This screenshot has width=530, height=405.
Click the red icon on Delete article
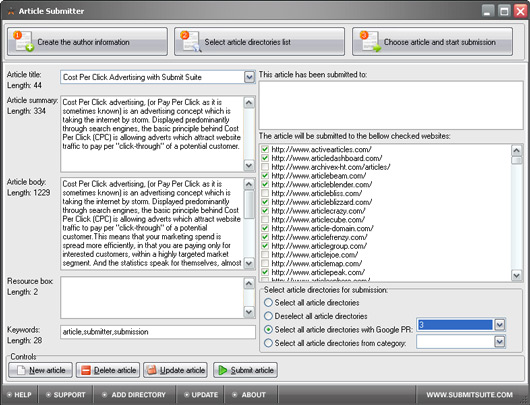(86, 370)
